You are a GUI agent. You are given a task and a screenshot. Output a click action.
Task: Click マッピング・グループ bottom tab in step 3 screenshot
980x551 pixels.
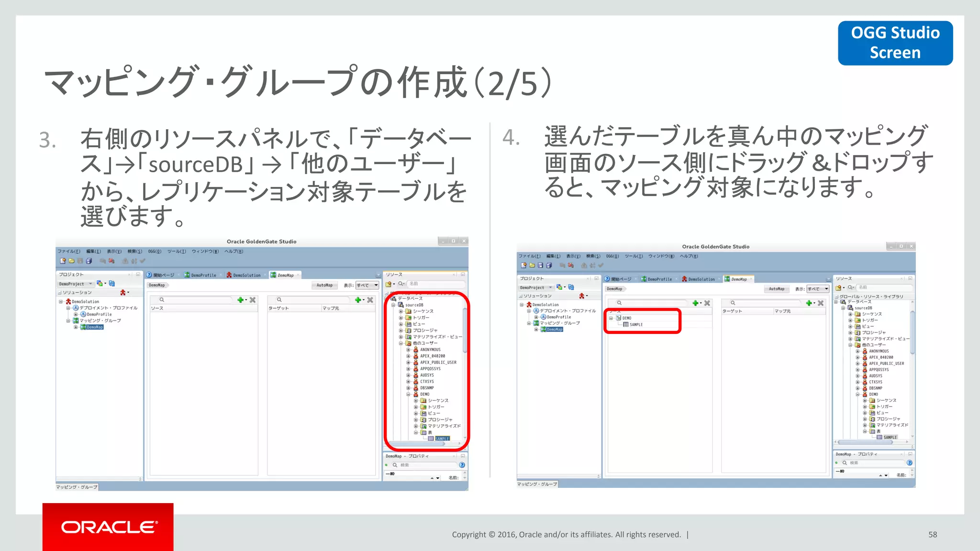click(77, 487)
